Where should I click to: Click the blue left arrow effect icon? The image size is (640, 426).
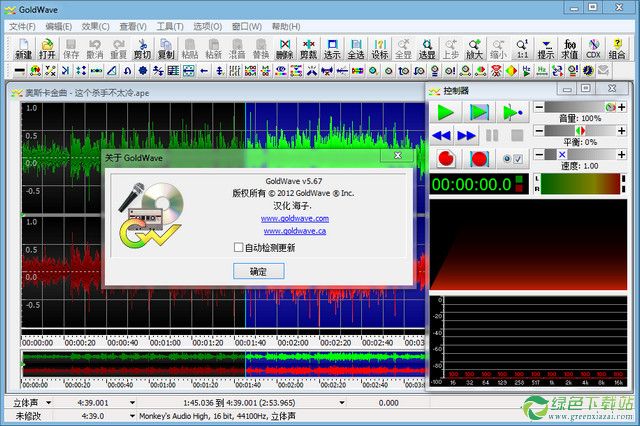tap(204, 71)
